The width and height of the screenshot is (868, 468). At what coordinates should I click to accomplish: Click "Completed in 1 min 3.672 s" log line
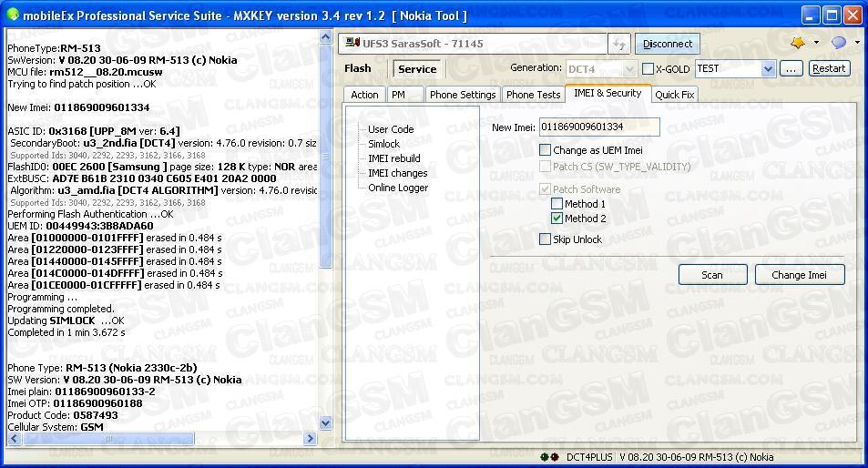click(x=66, y=332)
